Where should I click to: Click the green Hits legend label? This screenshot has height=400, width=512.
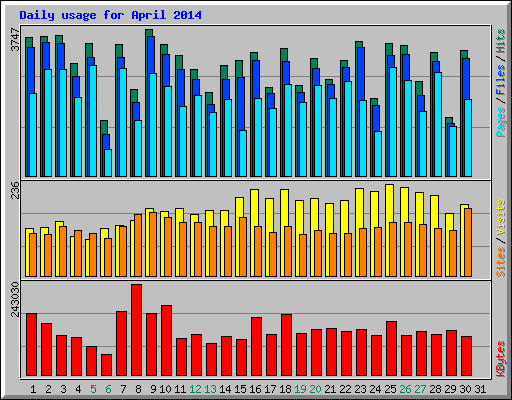coord(501,41)
